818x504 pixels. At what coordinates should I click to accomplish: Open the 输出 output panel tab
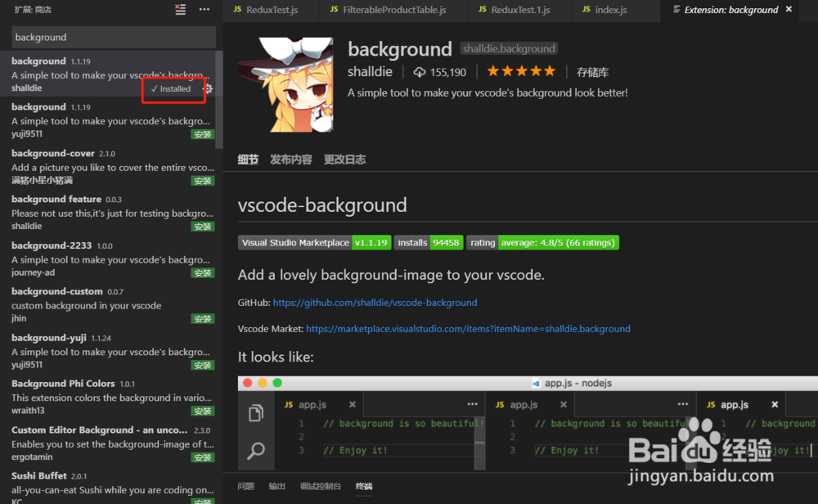pyautogui.click(x=277, y=486)
